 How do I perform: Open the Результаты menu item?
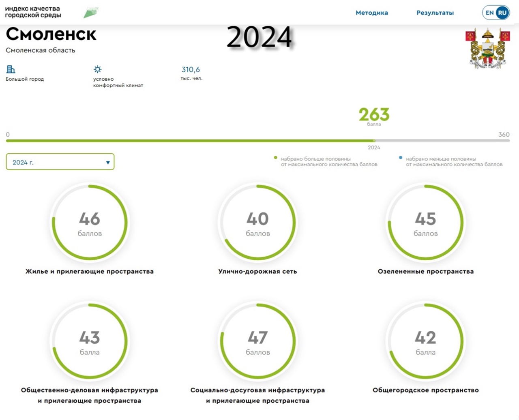tap(435, 13)
